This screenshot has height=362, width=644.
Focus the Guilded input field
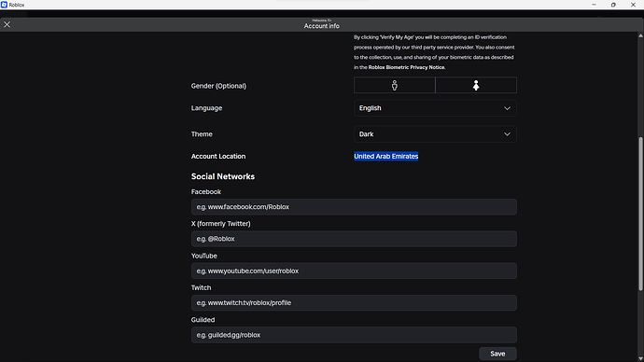(354, 335)
